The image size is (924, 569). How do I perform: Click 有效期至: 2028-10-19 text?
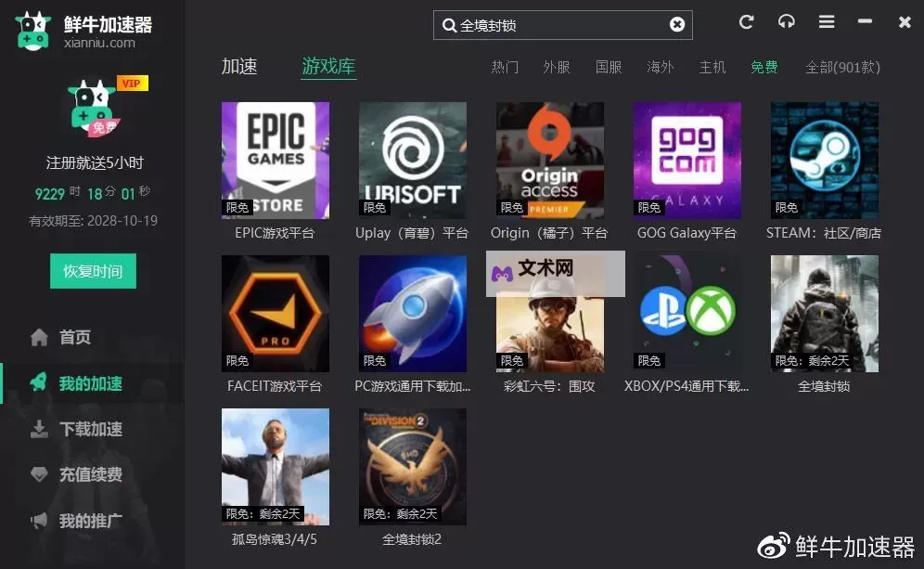tap(93, 221)
